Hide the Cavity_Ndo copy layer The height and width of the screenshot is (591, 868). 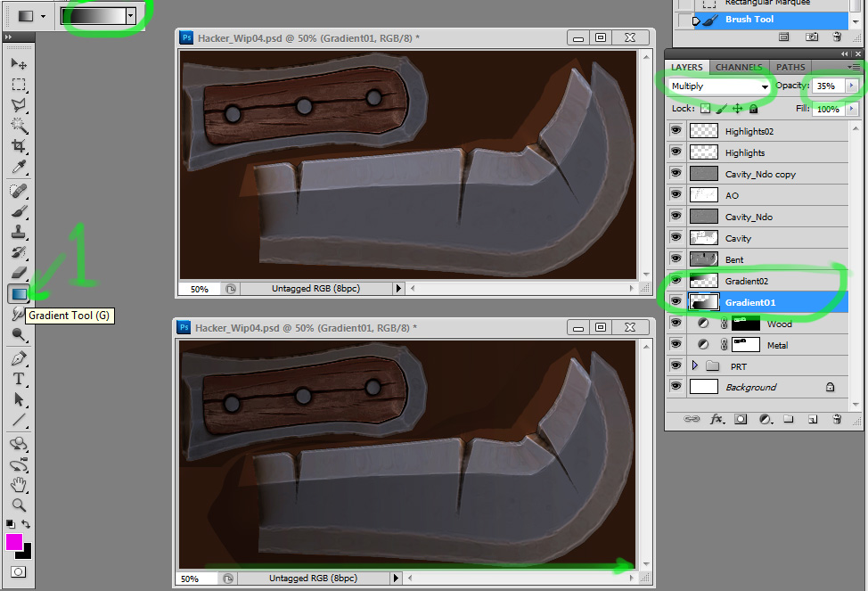(676, 173)
